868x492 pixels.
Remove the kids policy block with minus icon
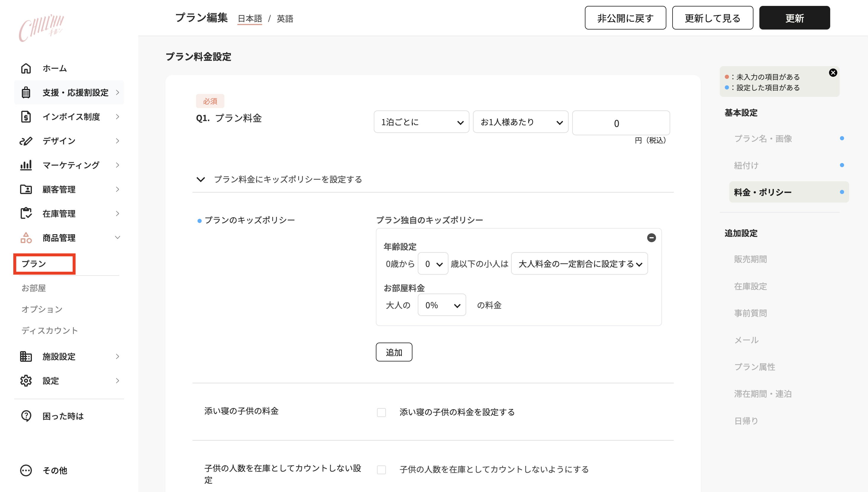[x=651, y=238]
